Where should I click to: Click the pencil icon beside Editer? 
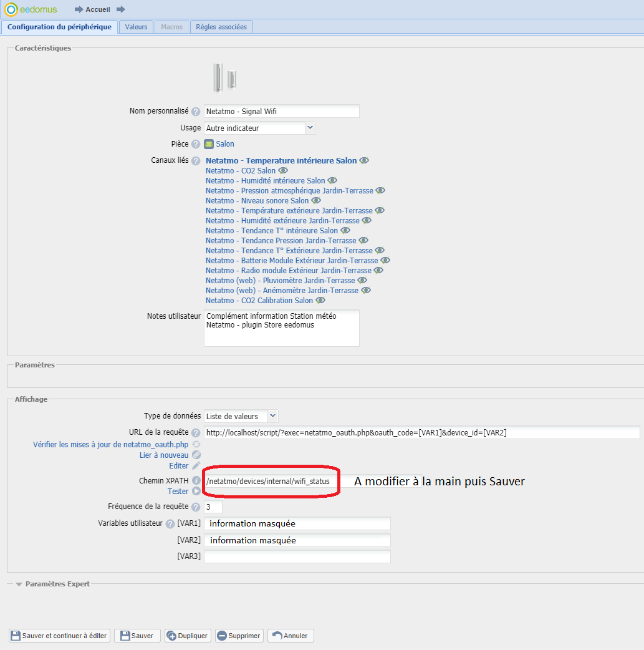point(196,466)
